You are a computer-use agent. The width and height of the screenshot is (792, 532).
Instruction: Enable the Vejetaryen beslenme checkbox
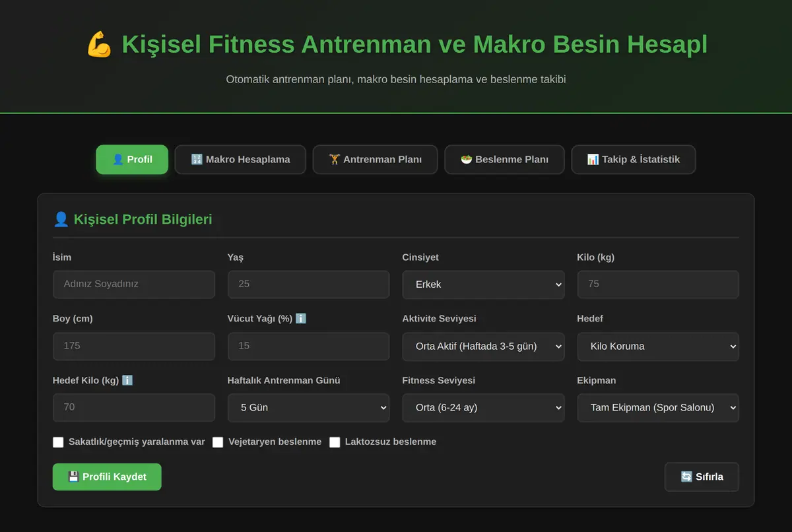coord(218,442)
